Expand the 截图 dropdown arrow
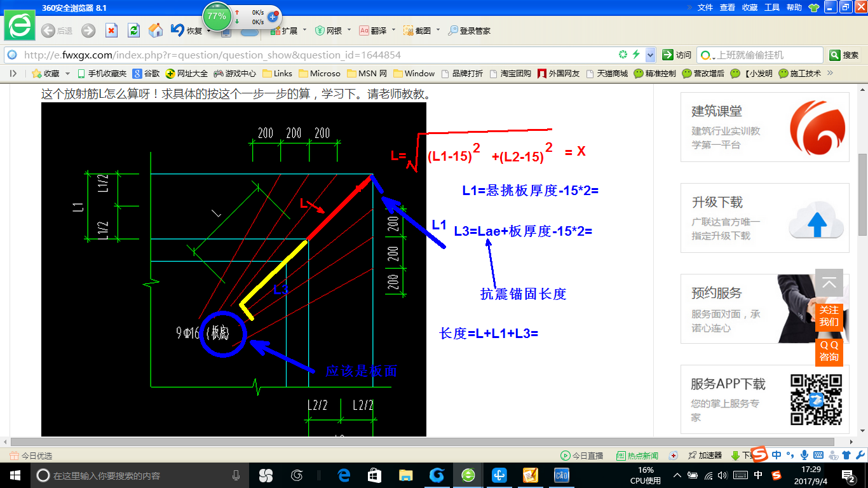 [438, 30]
